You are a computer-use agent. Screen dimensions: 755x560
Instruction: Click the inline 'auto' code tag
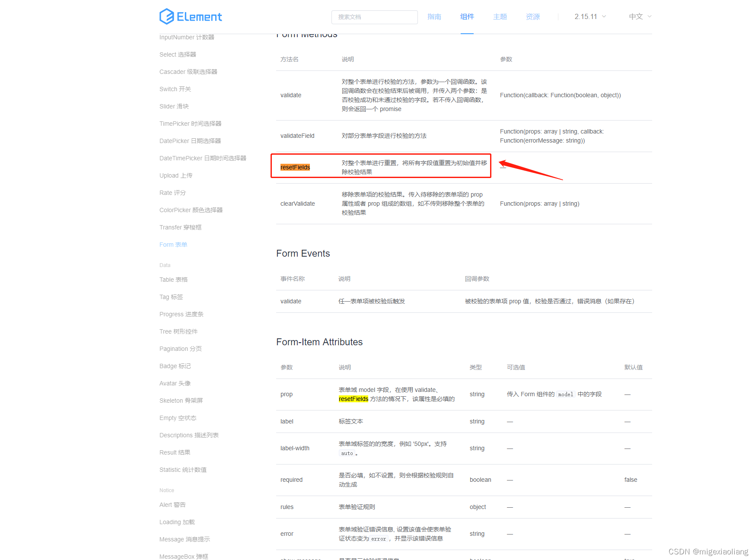click(347, 453)
